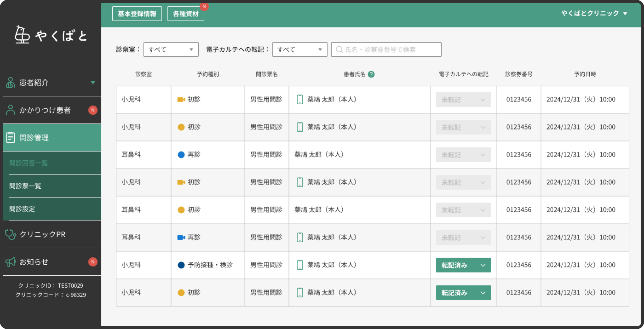Click the やくばと logo icon

click(x=22, y=35)
